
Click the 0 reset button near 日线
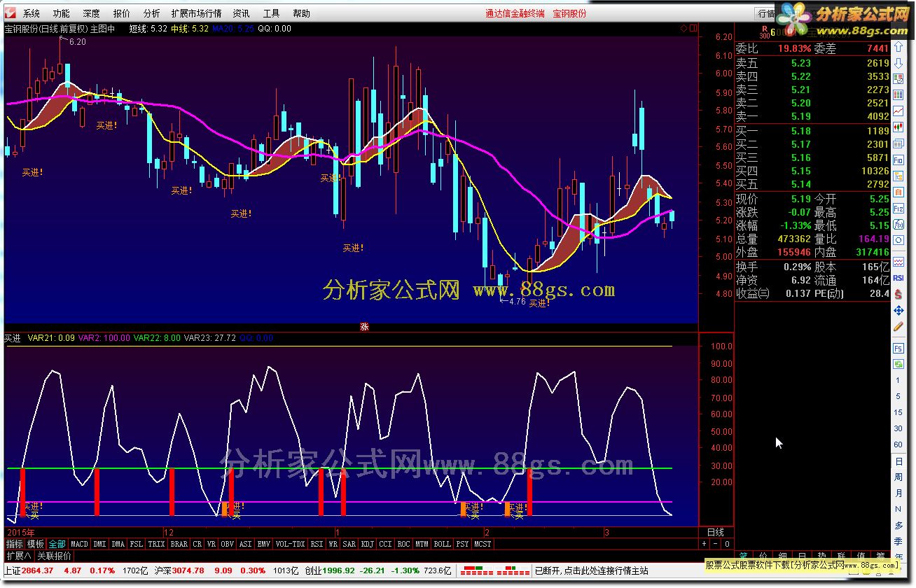pos(727,544)
